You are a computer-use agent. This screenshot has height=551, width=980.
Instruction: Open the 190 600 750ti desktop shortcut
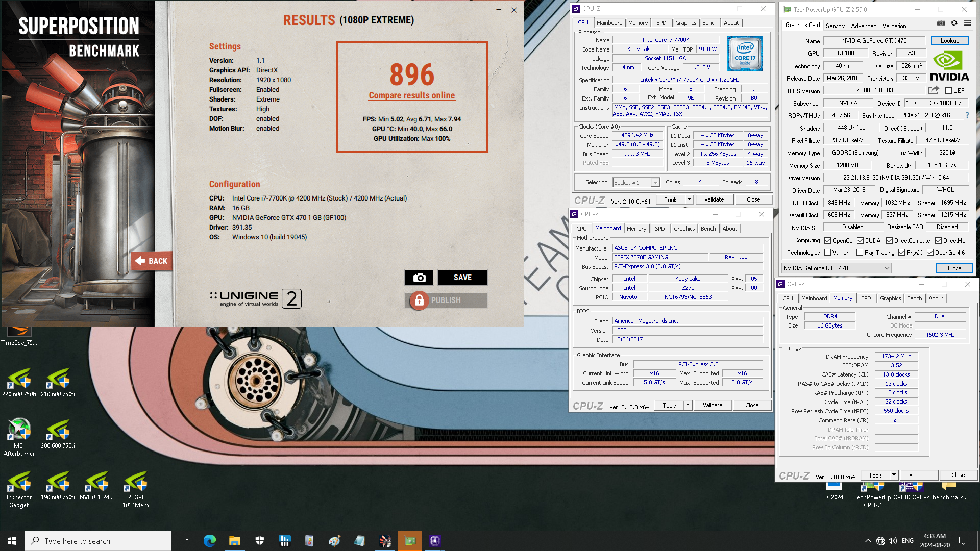point(58,485)
